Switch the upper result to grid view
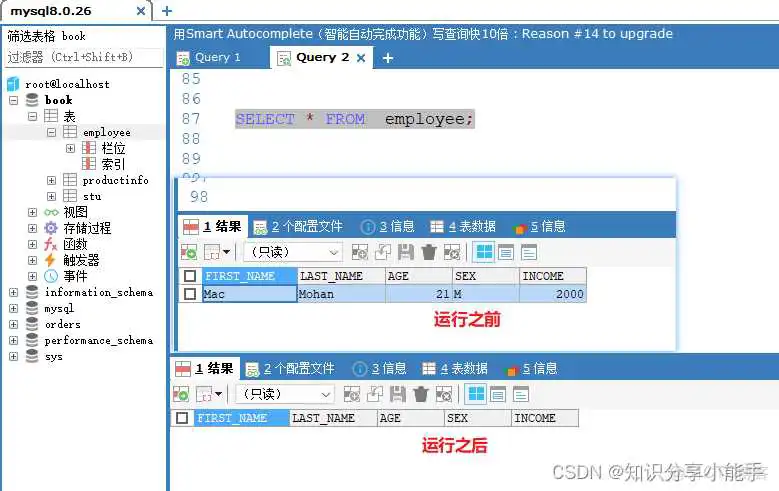Screen dimensions: 779x491 point(484,252)
